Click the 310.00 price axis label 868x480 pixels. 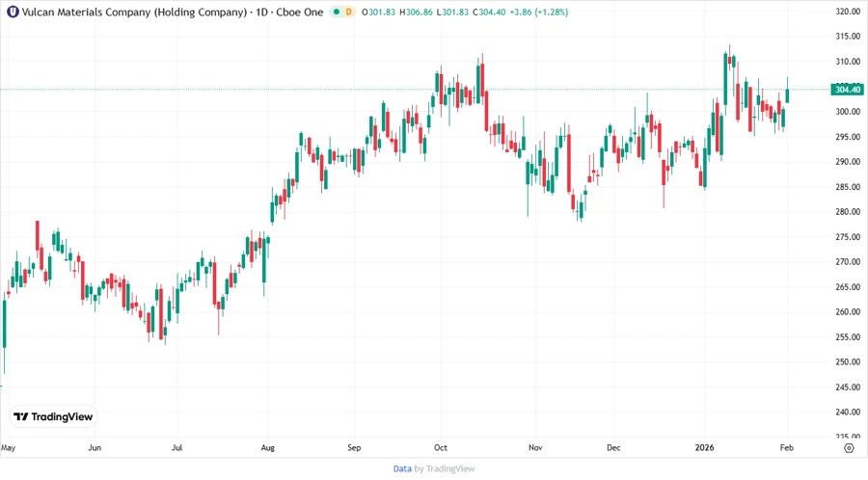point(848,62)
